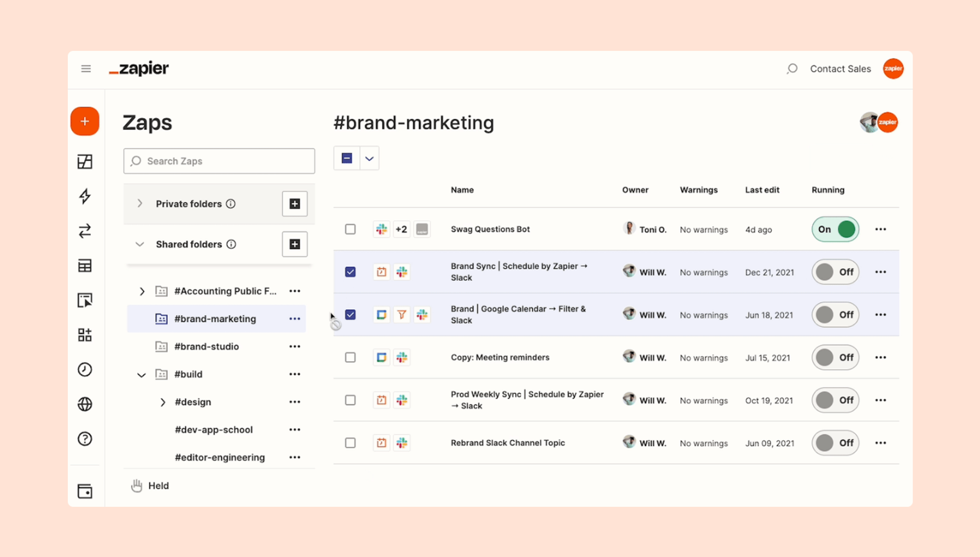Click the search magnifier icon in header
980x557 pixels.
pos(792,69)
